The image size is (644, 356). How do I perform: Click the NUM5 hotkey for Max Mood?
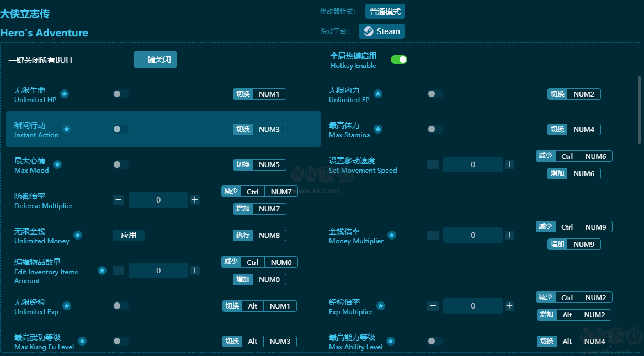pos(259,164)
